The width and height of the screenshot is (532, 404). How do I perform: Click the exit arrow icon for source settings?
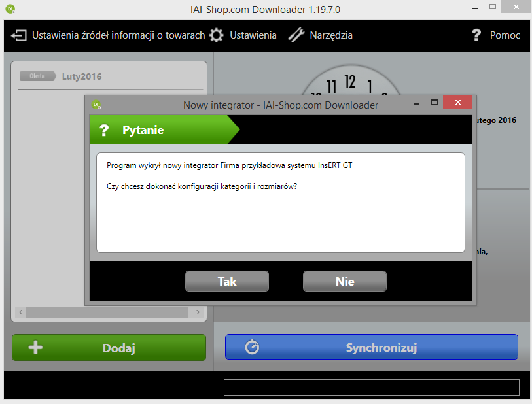click(x=19, y=35)
